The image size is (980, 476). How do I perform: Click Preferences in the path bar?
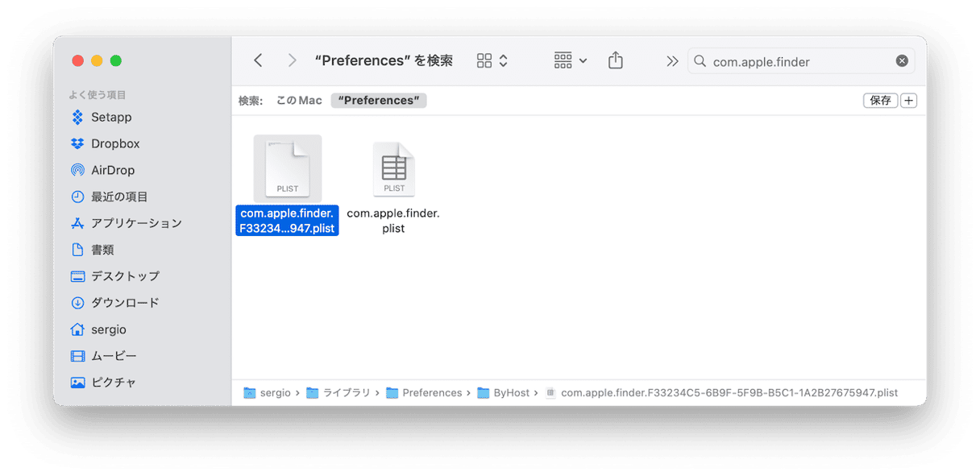[424, 393]
